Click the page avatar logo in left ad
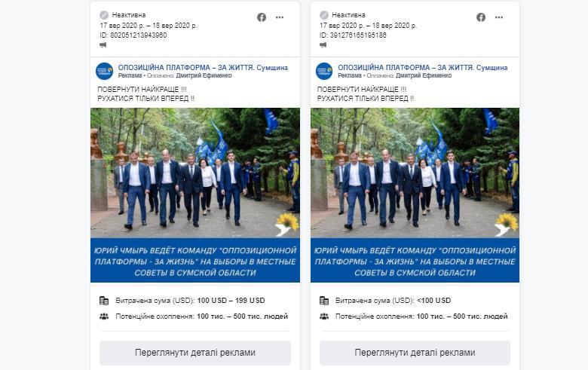The image size is (588, 370). click(104, 72)
